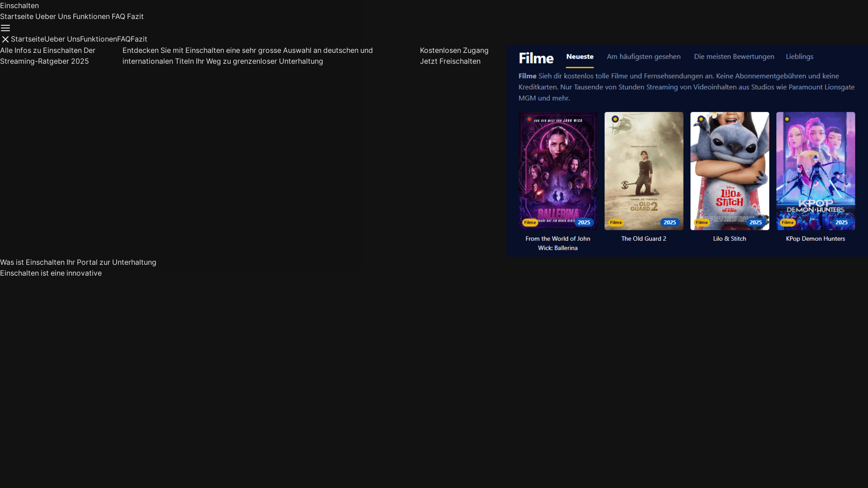Image resolution: width=868 pixels, height=488 pixels.
Task: Open The Old Guard 2 poster
Action: point(644,171)
